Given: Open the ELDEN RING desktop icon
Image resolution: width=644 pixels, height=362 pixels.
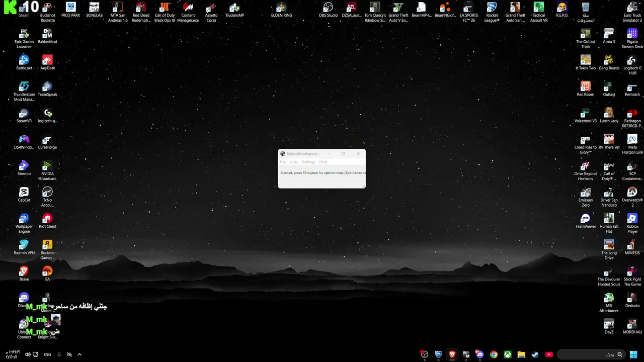Looking at the screenshot, I should [x=281, y=10].
